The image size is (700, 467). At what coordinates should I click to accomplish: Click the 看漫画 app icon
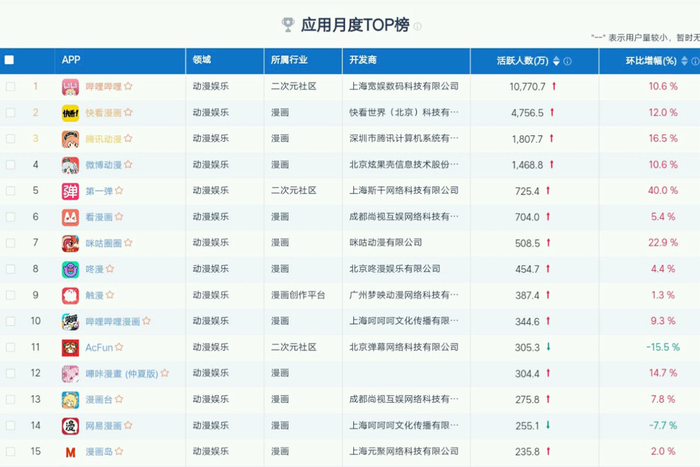click(x=71, y=217)
